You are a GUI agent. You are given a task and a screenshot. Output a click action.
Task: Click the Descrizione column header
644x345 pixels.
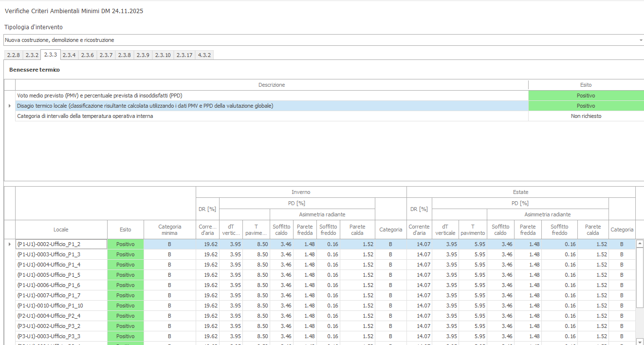[271, 85]
